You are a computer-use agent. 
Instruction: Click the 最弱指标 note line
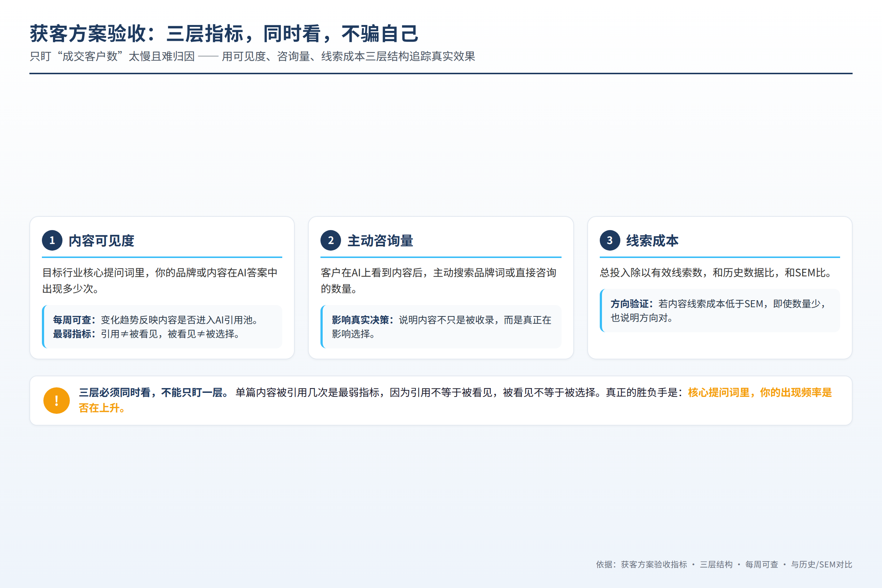pos(147,334)
